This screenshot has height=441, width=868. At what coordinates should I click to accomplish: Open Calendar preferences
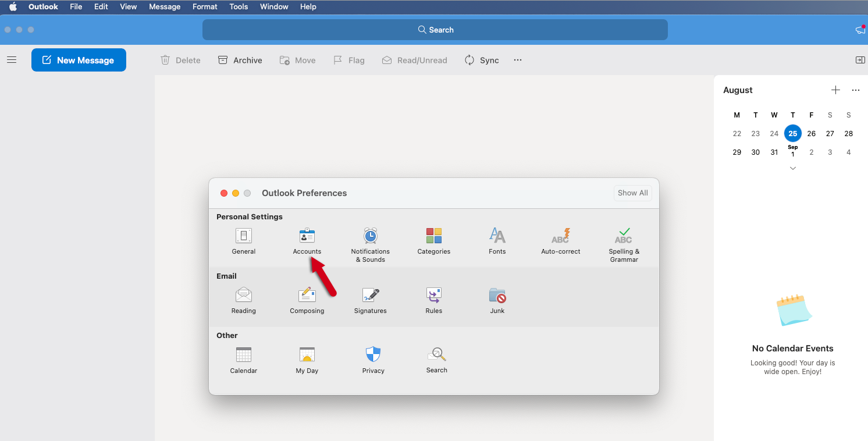(x=244, y=361)
